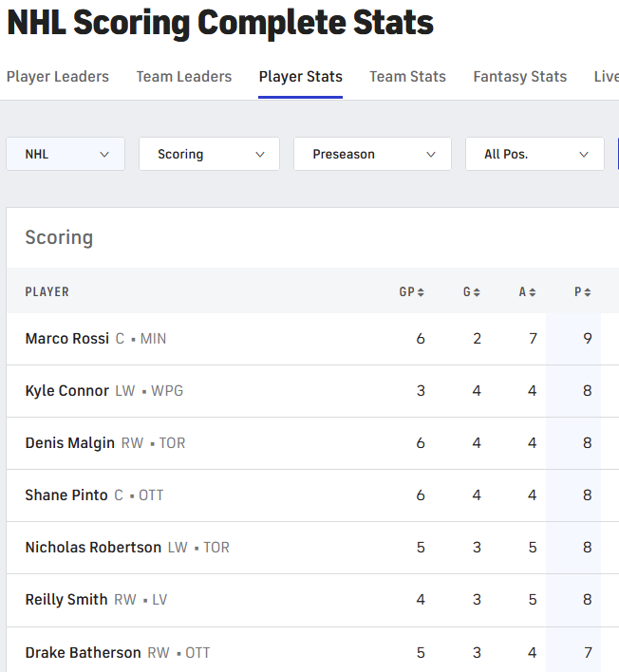
Task: Open Drake Batherson player page
Action: pos(83,653)
